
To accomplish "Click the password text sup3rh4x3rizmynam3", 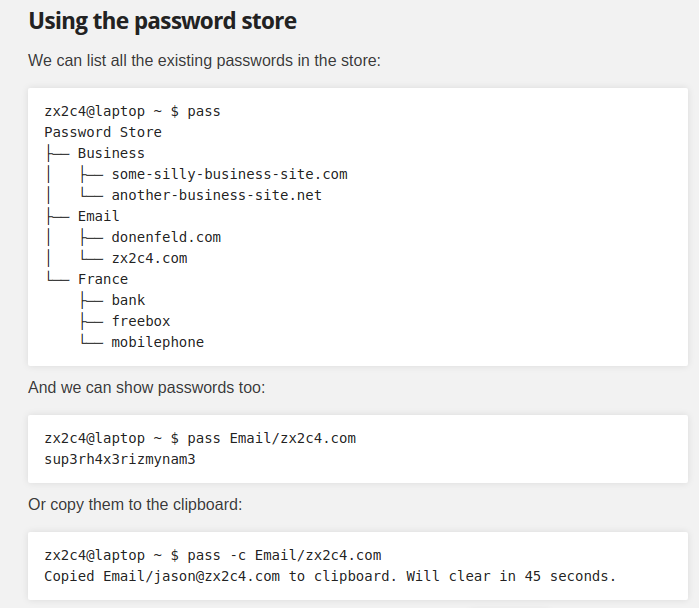I will [120, 459].
